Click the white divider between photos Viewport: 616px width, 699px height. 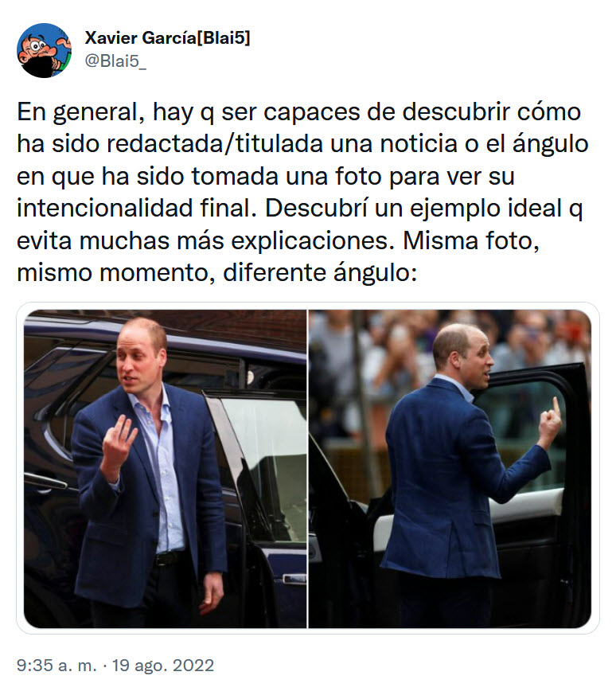(x=307, y=469)
